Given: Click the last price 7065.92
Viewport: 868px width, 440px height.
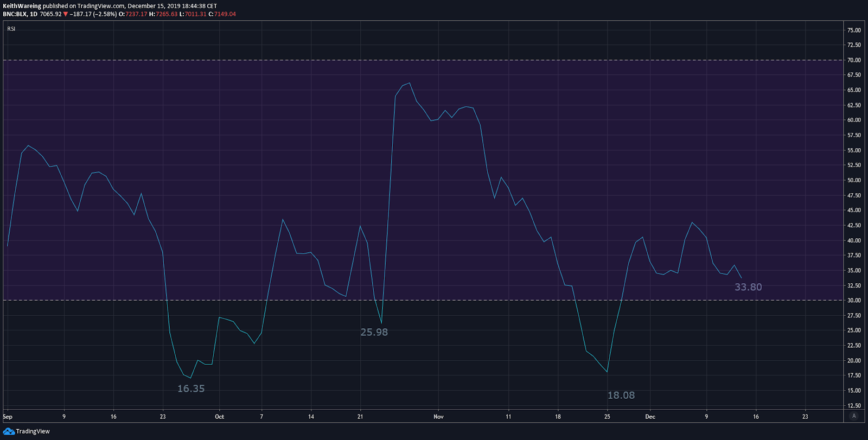Looking at the screenshot, I should (50, 14).
